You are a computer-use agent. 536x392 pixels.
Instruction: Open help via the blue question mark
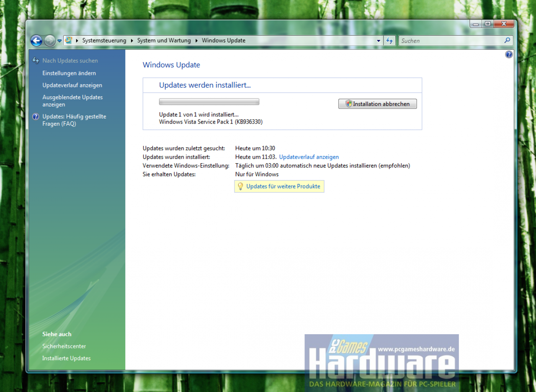click(x=509, y=54)
